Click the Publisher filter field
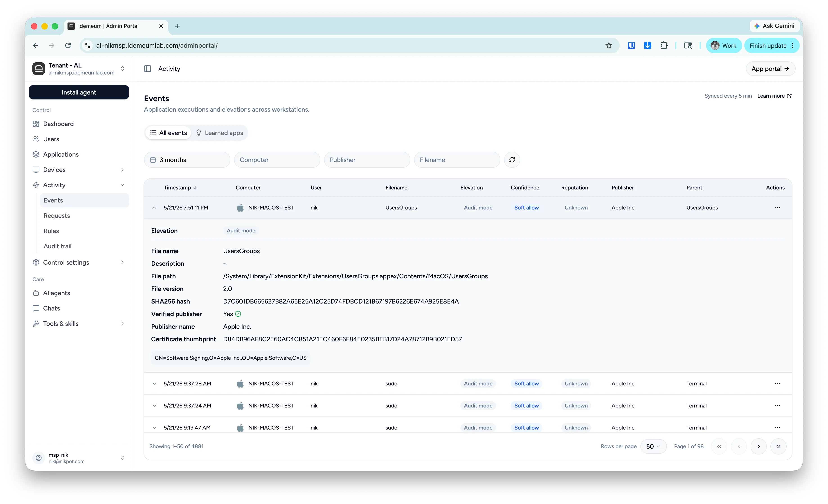 [367, 160]
